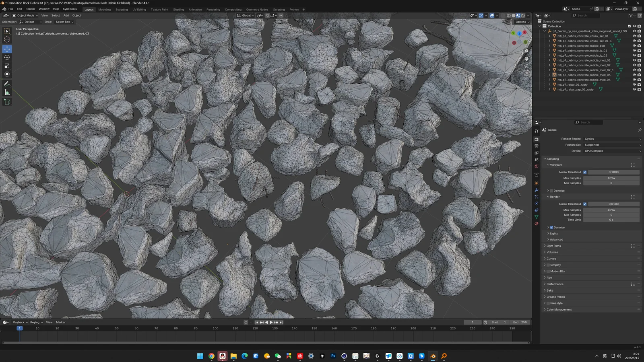The height and width of the screenshot is (362, 644).
Task: Select the Rotate tool
Action: (x=7, y=57)
